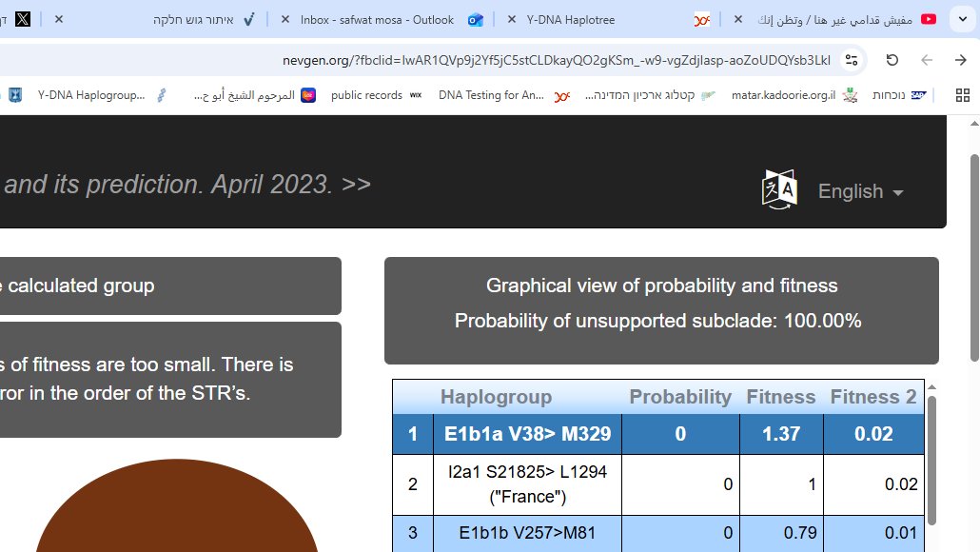Screen dimensions: 980x552
Task: Open the קטלוג ארכיון המדינה bookmark
Action: pos(650,95)
